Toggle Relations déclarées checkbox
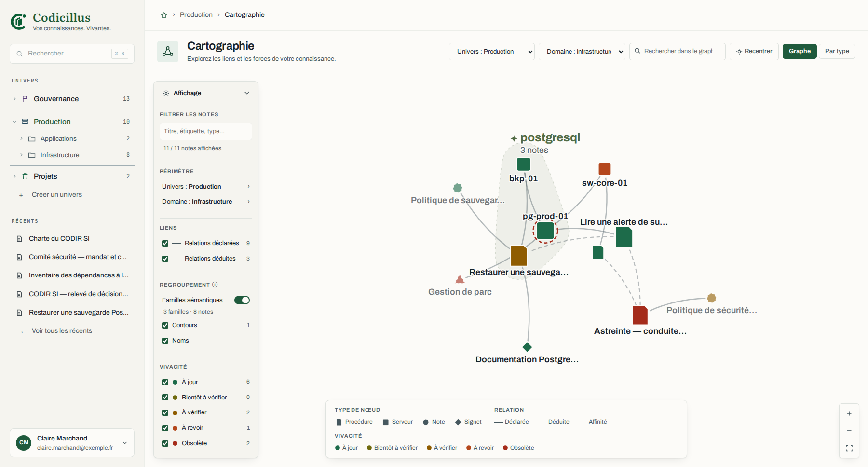Image resolution: width=868 pixels, height=467 pixels. click(x=165, y=243)
